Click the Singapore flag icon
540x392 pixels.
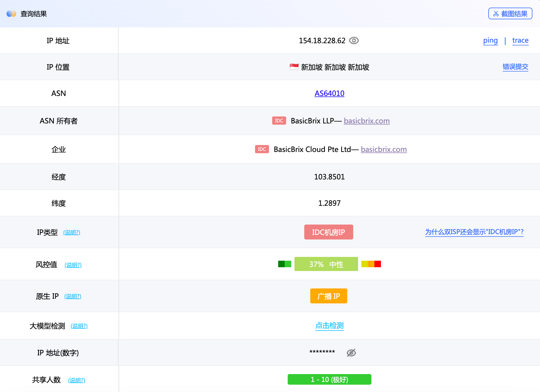coord(294,67)
